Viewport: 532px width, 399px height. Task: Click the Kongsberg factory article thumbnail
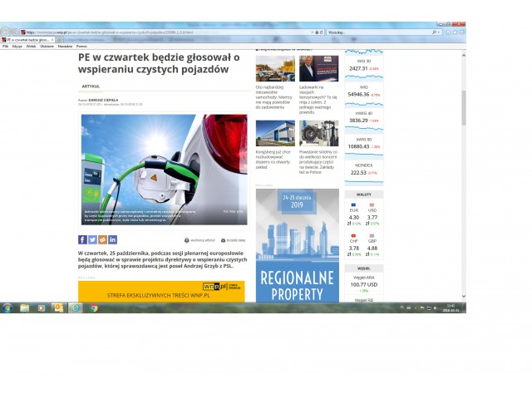pos(274,134)
